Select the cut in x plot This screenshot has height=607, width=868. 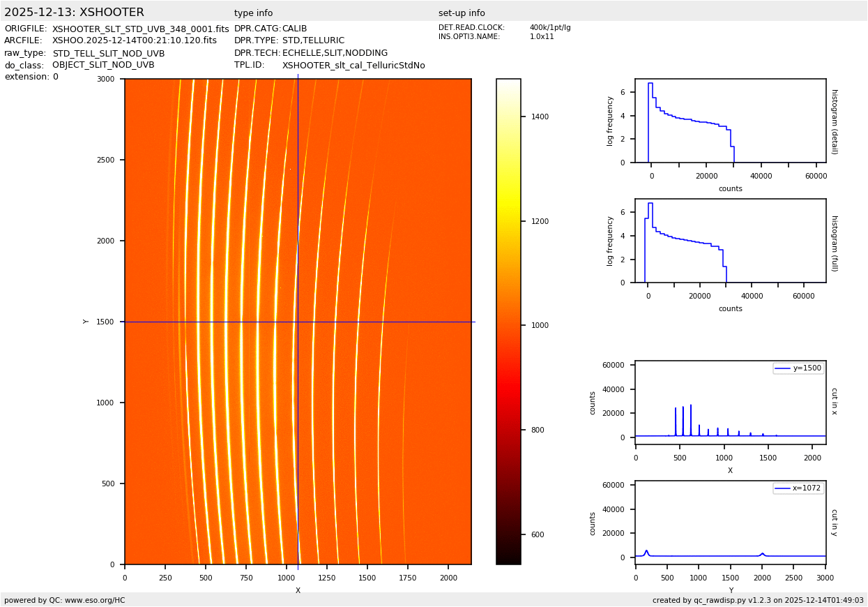pyautogui.click(x=730, y=403)
